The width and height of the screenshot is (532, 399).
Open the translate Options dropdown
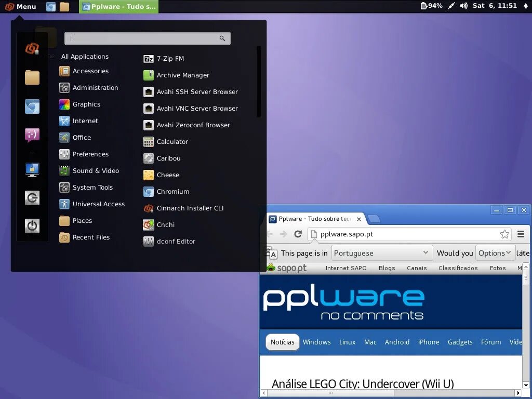495,253
